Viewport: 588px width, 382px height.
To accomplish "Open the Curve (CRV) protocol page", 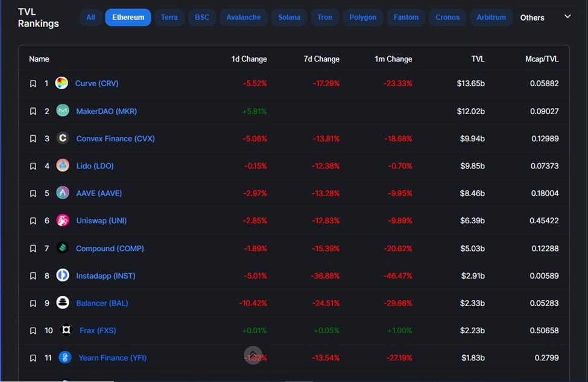I will pyautogui.click(x=96, y=83).
